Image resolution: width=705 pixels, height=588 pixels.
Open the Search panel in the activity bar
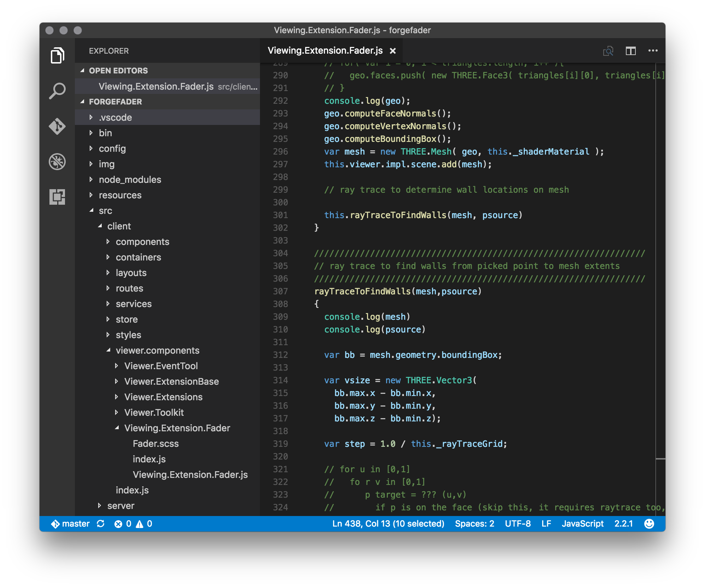[x=58, y=90]
